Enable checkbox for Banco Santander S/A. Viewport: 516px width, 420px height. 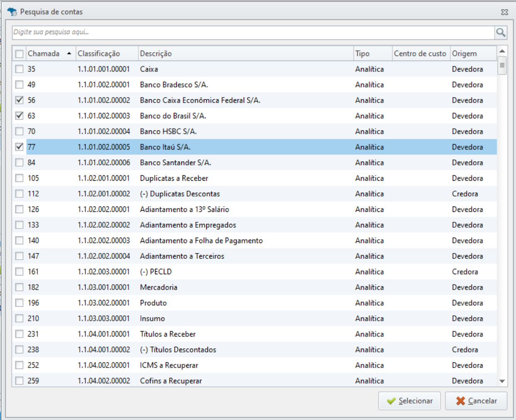click(19, 162)
